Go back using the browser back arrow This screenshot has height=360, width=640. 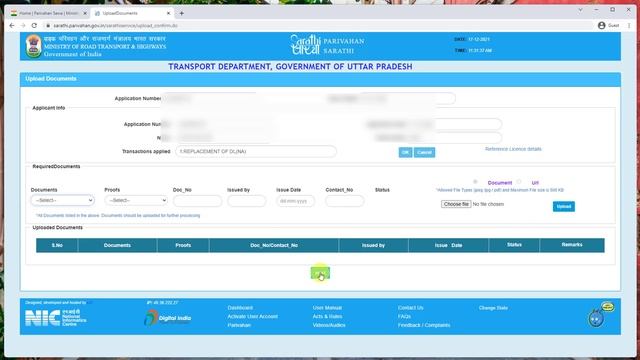coord(12,25)
